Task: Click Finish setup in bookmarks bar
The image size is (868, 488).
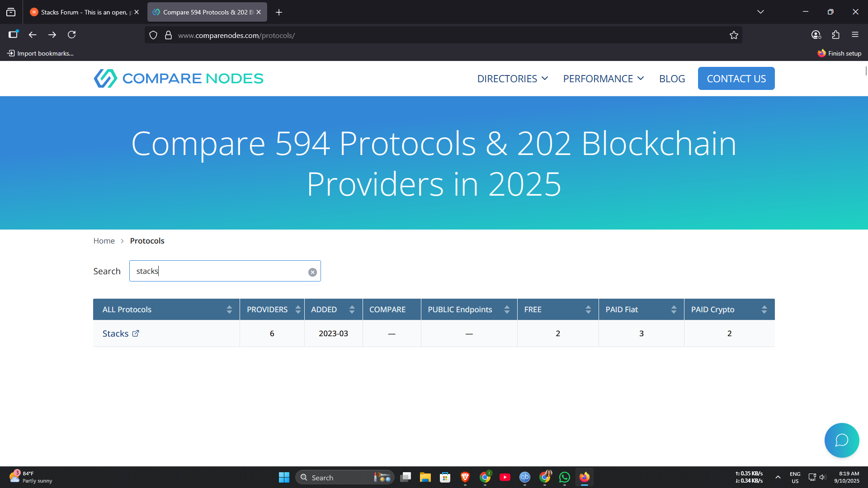Action: tap(840, 53)
